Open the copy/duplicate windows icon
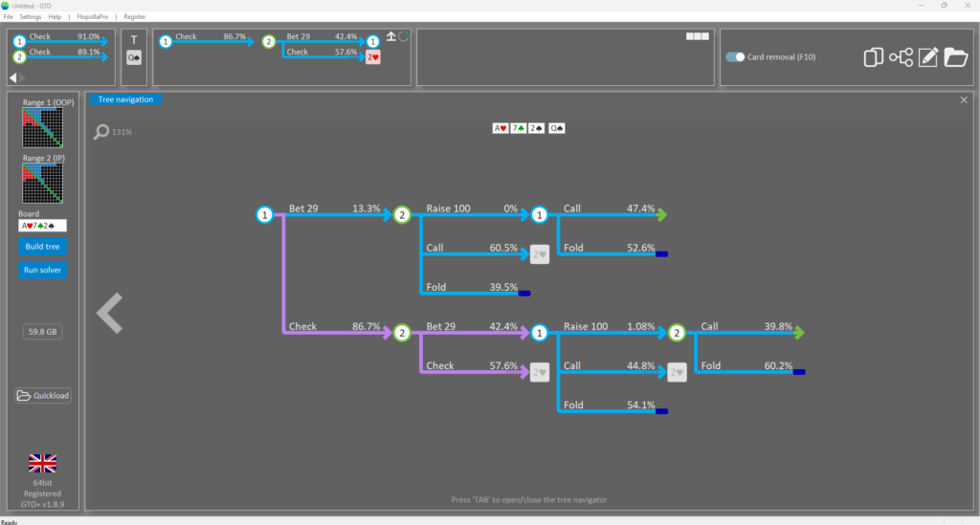This screenshot has height=525, width=980. pos(873,57)
